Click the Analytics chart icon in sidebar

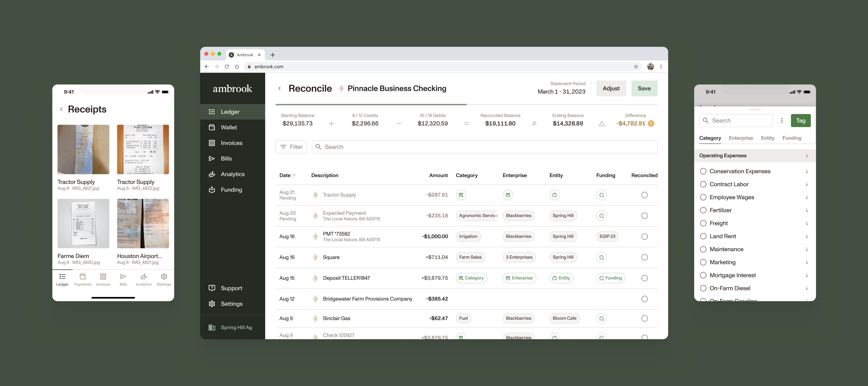(212, 174)
